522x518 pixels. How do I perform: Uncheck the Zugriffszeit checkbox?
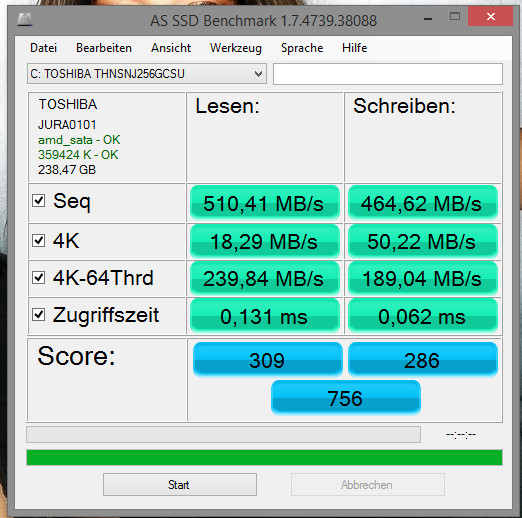(39, 314)
